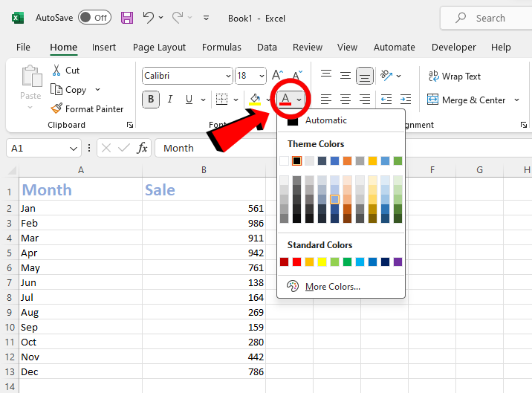Screen dimensions: 532x393
Task: Expand the font size dropdown
Action: pyautogui.click(x=262, y=76)
